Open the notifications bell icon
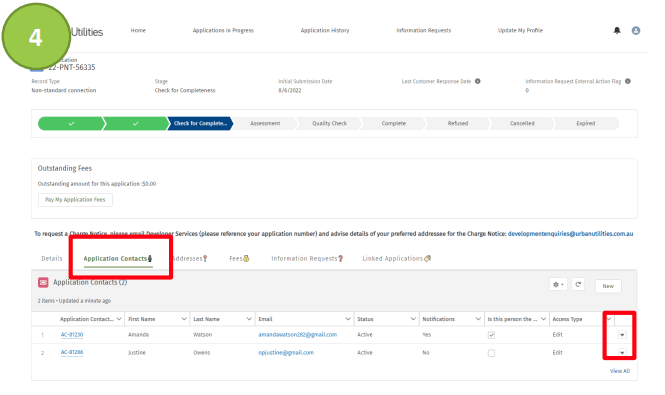The width and height of the screenshot is (665, 395). (617, 31)
